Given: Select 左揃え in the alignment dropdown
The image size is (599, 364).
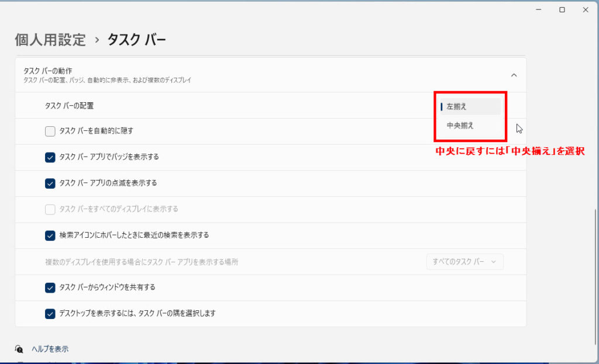Looking at the screenshot, I should [x=456, y=107].
